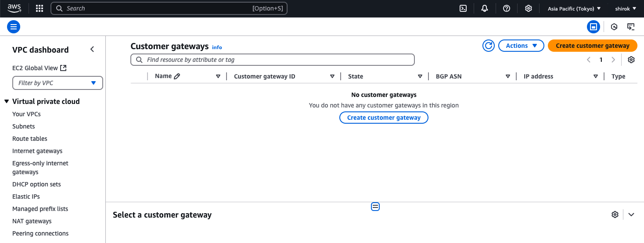Click the orange Create customer gateway button

pos(592,46)
